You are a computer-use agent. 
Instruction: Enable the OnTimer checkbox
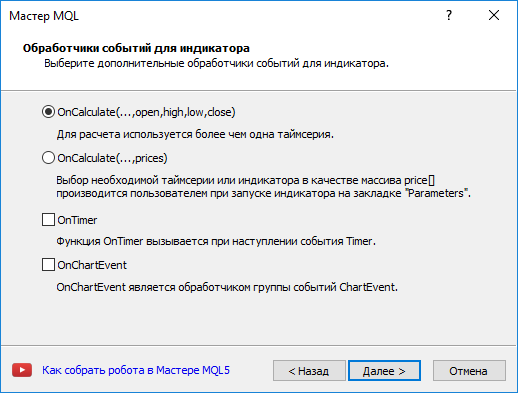pyautogui.click(x=48, y=220)
